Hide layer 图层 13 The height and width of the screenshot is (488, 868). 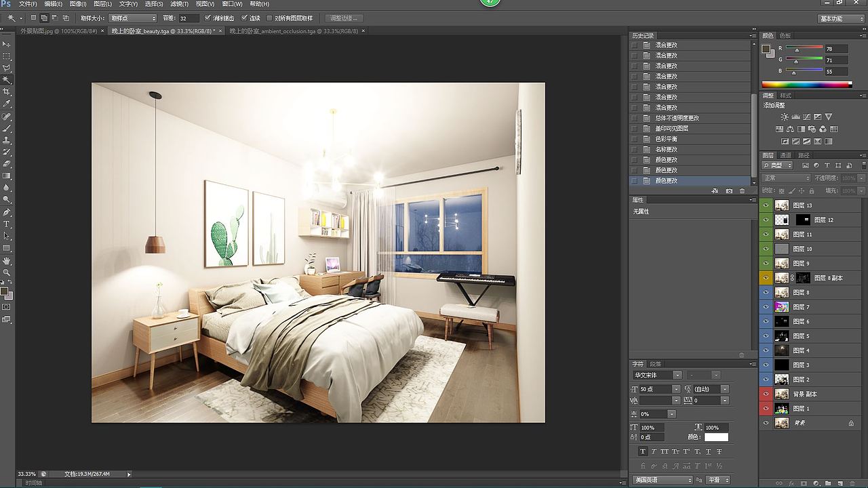click(766, 205)
